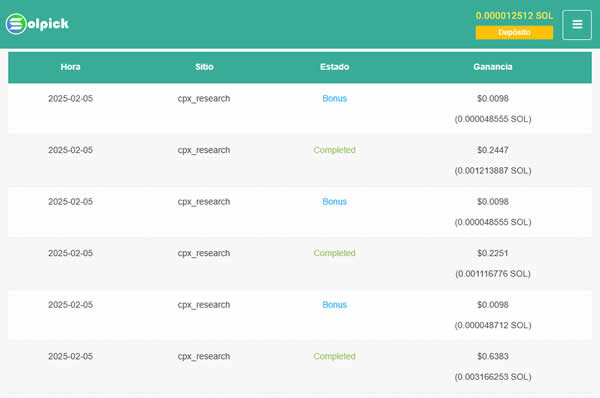The height and width of the screenshot is (398, 600).
Task: Click the 0.000012512 SOL balance
Action: pyautogui.click(x=514, y=16)
